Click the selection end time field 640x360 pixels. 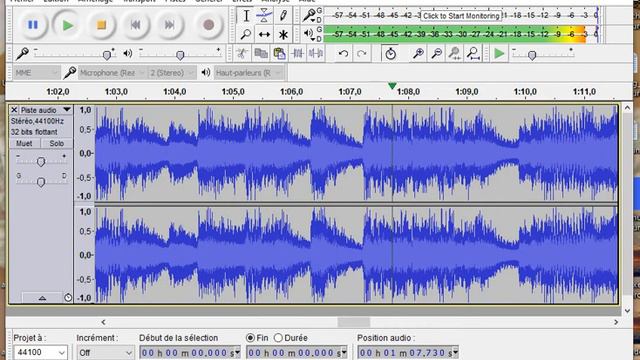[x=297, y=353]
